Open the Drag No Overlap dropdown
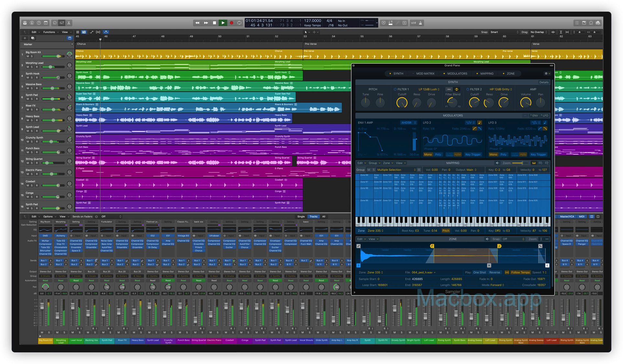The width and height of the screenshot is (623, 364). click(x=539, y=32)
